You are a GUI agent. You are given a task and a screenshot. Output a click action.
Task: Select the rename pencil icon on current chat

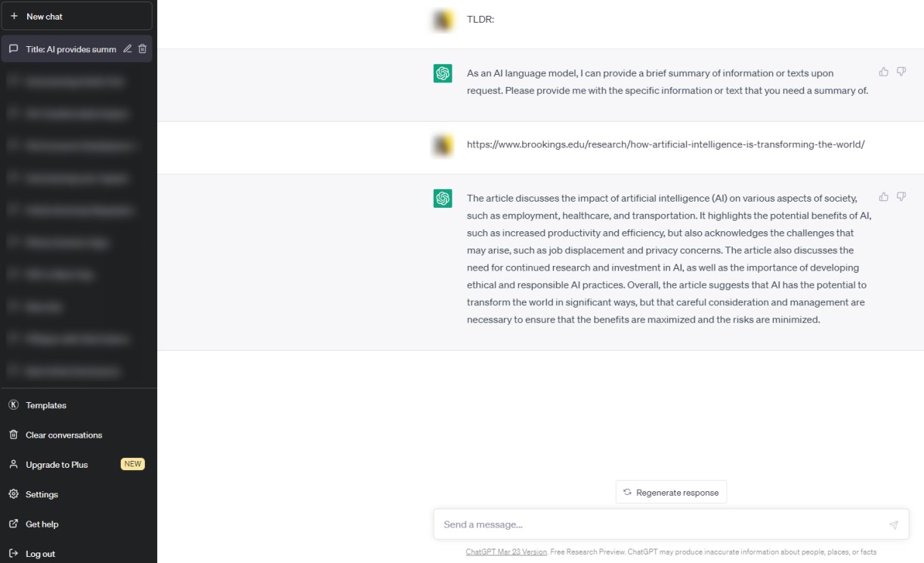(x=127, y=48)
